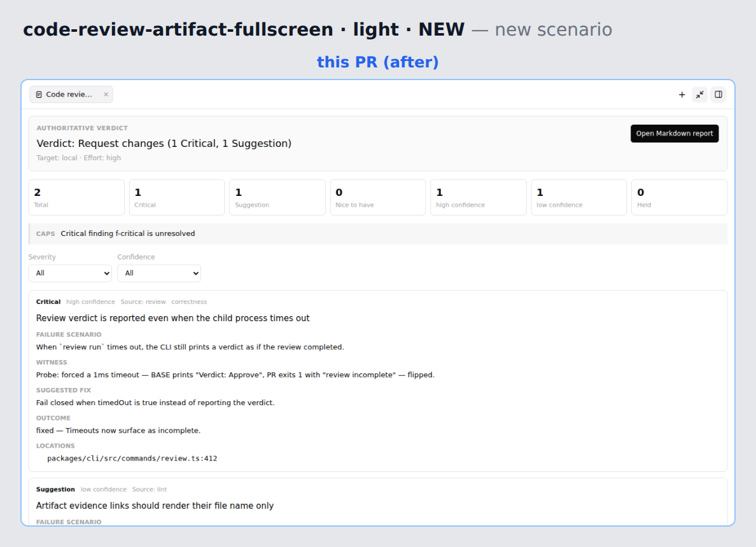Open the Confidence filter dropdown
The height and width of the screenshot is (547, 756).
[159, 273]
